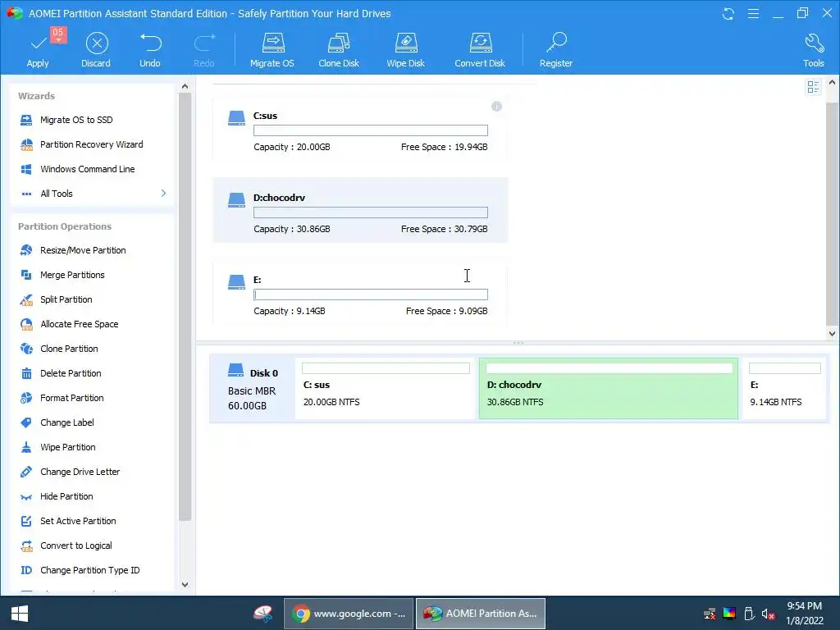This screenshot has height=630, width=840.
Task: Open the Windows Start menu
Action: (20, 614)
